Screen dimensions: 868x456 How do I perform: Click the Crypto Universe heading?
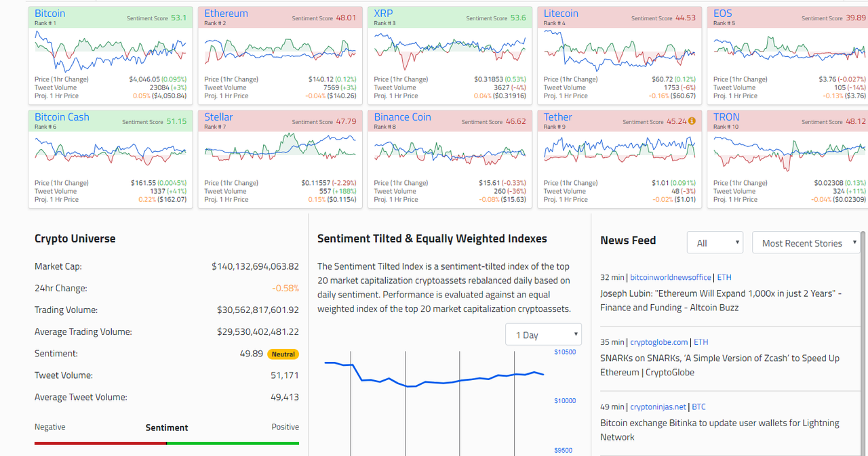(x=75, y=239)
